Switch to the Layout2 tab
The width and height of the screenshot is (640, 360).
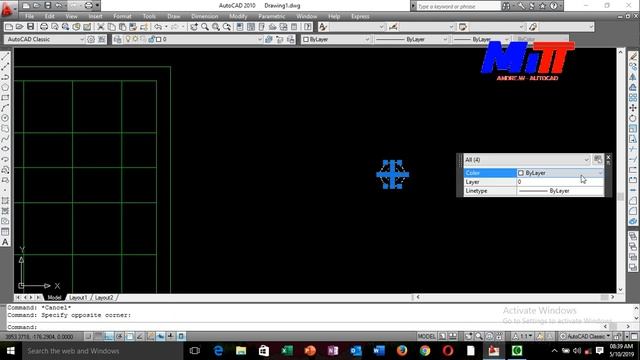[104, 298]
